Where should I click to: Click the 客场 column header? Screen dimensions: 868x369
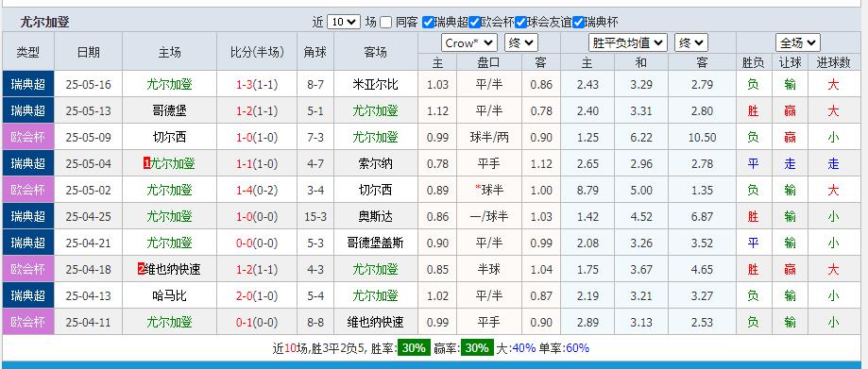click(x=375, y=52)
